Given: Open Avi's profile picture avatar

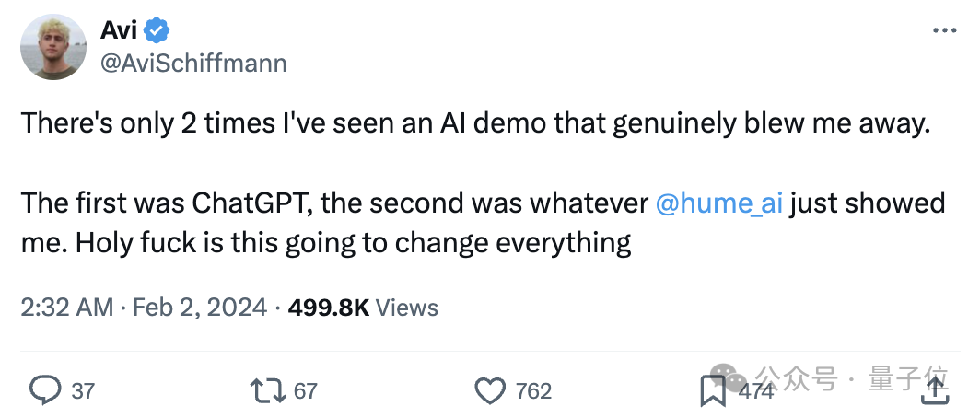Looking at the screenshot, I should (53, 47).
